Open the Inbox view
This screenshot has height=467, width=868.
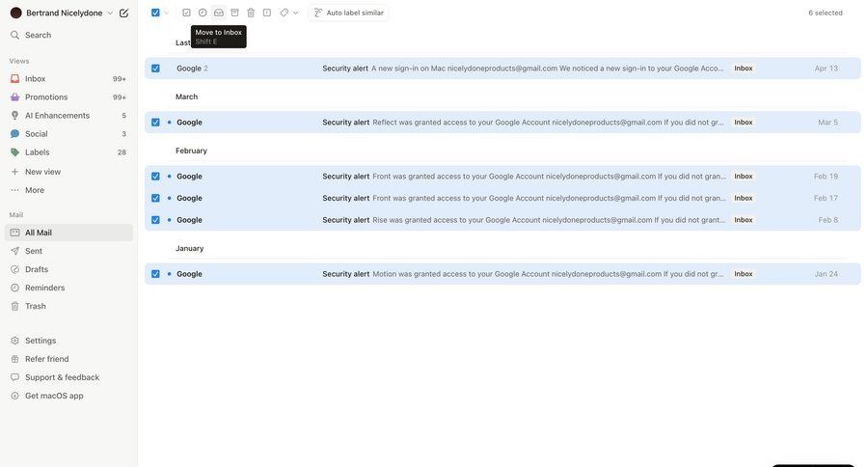(68, 79)
